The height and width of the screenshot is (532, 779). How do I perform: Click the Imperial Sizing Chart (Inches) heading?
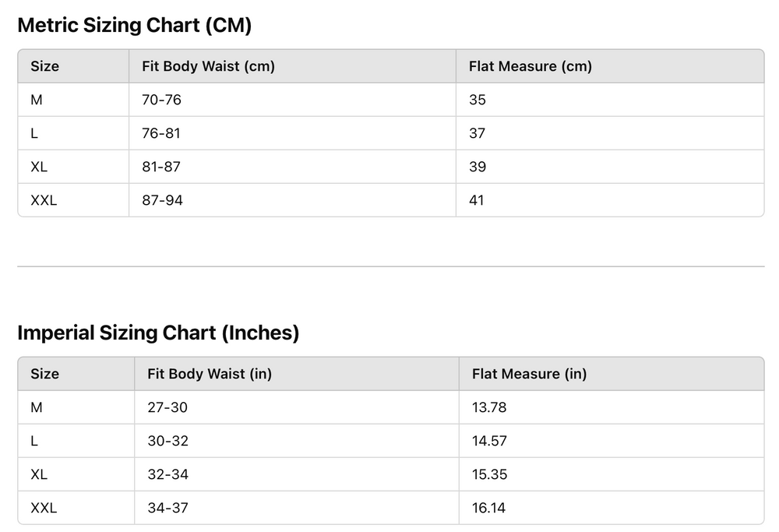point(158,333)
